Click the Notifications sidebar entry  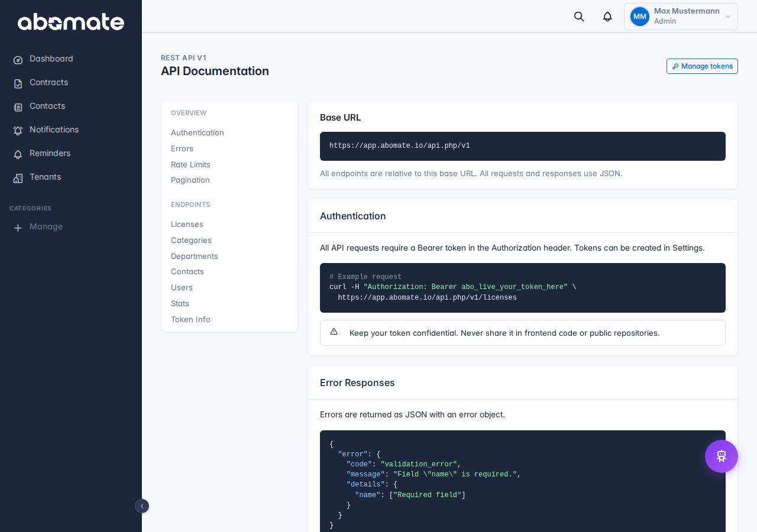[54, 130]
